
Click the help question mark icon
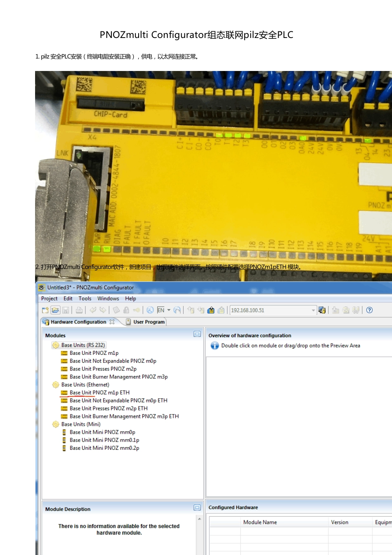[x=369, y=310]
